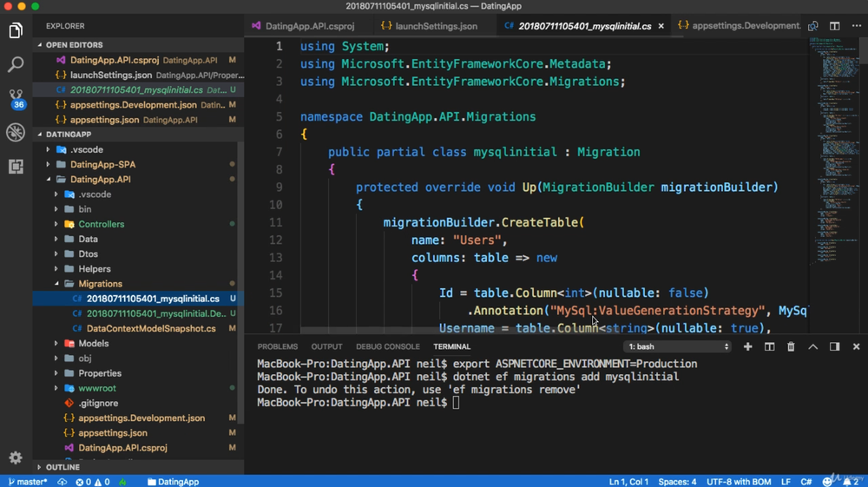The width and height of the screenshot is (868, 487).
Task: Expand the wwwroot folder
Action: 97,388
